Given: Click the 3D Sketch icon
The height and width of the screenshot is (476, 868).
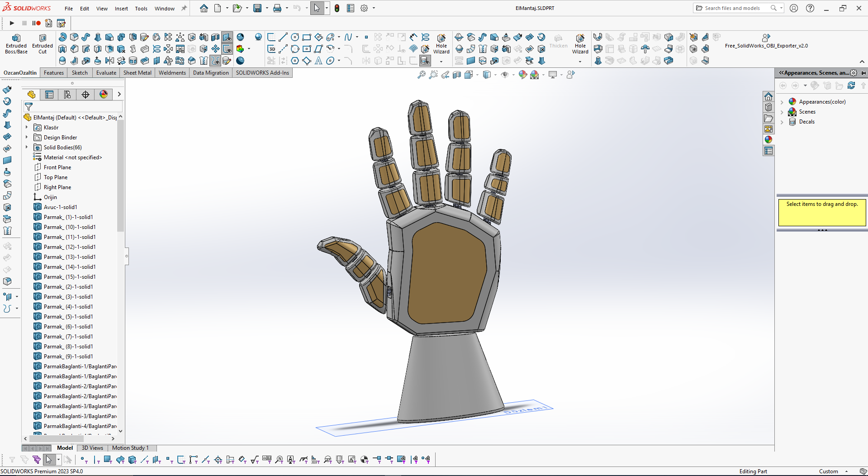Looking at the screenshot, I should (x=271, y=49).
